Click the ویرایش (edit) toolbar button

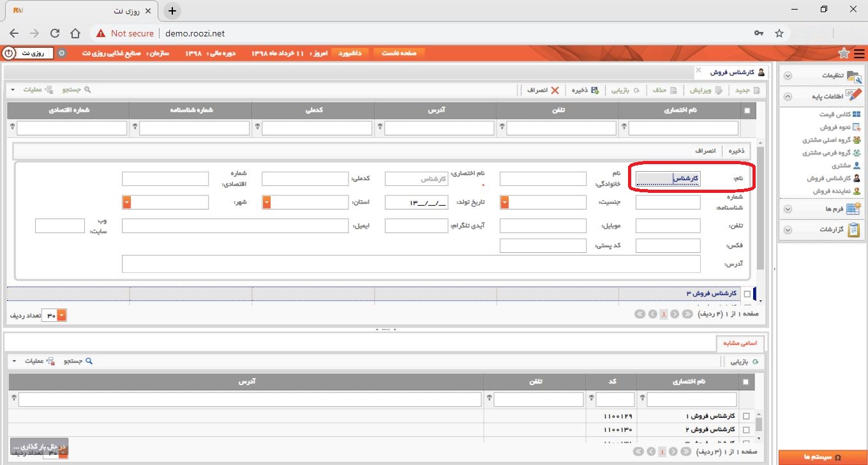coord(705,91)
